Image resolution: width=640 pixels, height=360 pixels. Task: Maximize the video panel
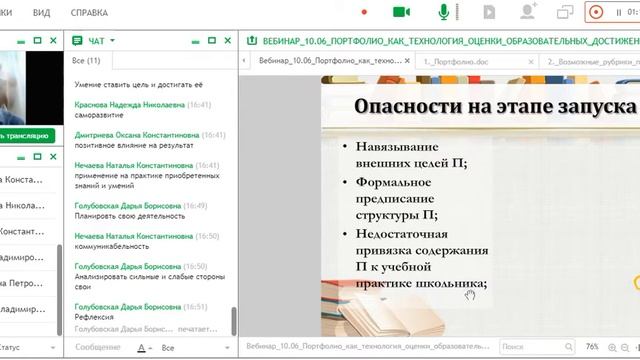37,40
